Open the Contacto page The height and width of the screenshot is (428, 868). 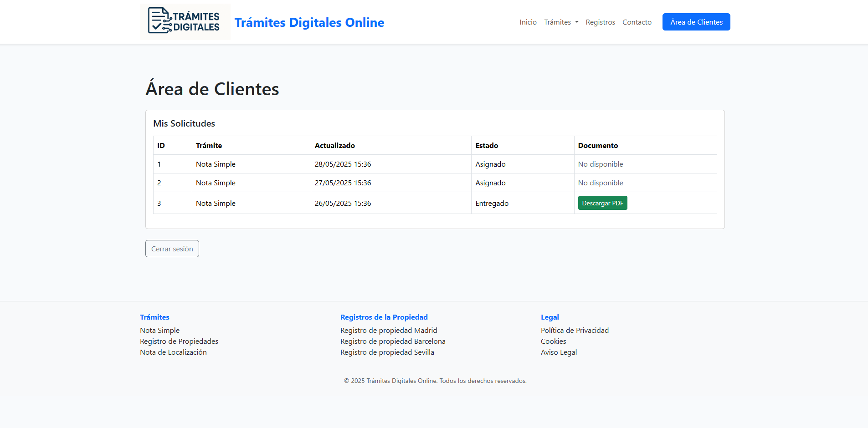click(637, 22)
